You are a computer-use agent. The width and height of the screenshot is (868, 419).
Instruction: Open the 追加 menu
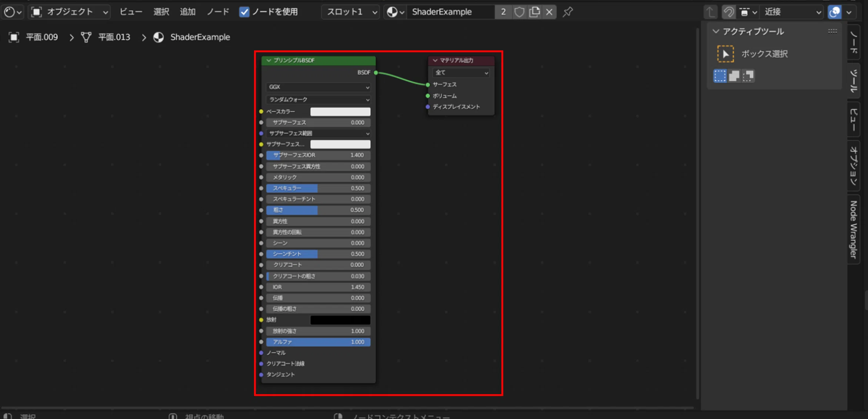187,12
